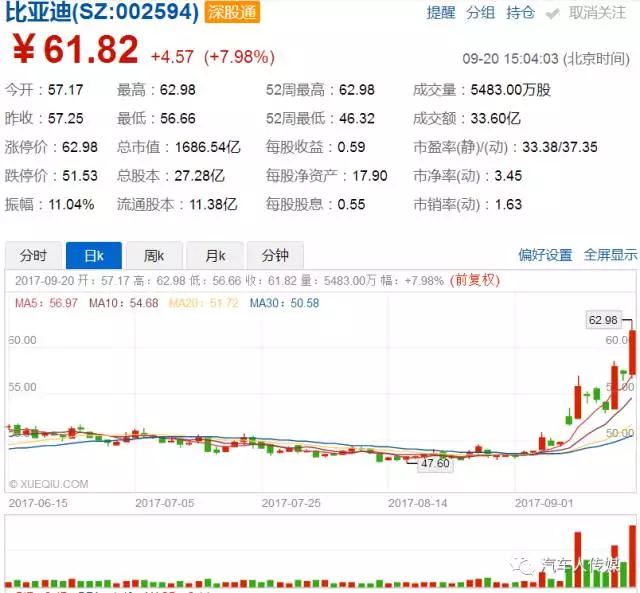This screenshot has height=593, width=640.
Task: Click the current price ¥61.82
Action: tap(76, 49)
